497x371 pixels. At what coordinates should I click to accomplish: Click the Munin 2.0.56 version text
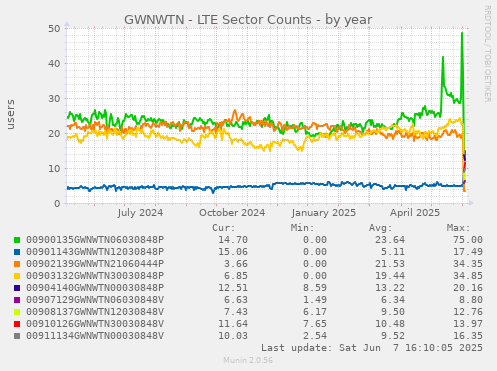[248, 360]
